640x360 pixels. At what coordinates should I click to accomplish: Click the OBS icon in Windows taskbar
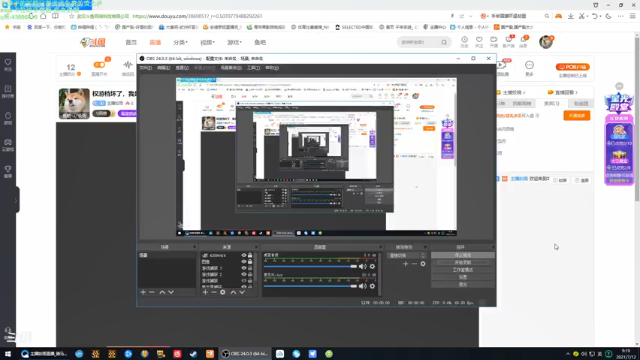pos(245,354)
